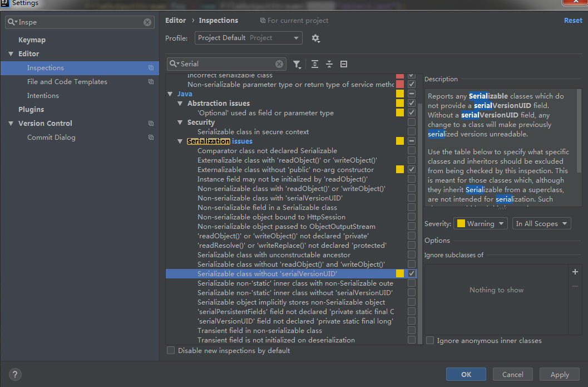This screenshot has width=588, height=387.
Task: Expand all inspection groups
Action: [x=315, y=64]
